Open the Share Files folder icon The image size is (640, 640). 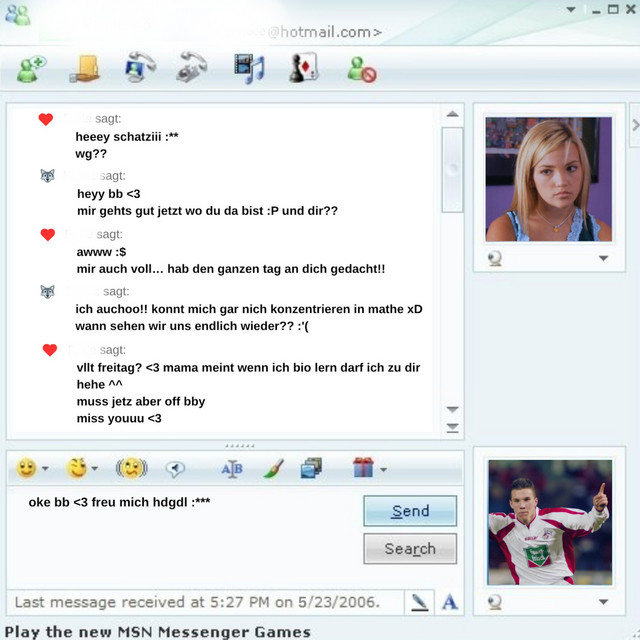point(86,68)
